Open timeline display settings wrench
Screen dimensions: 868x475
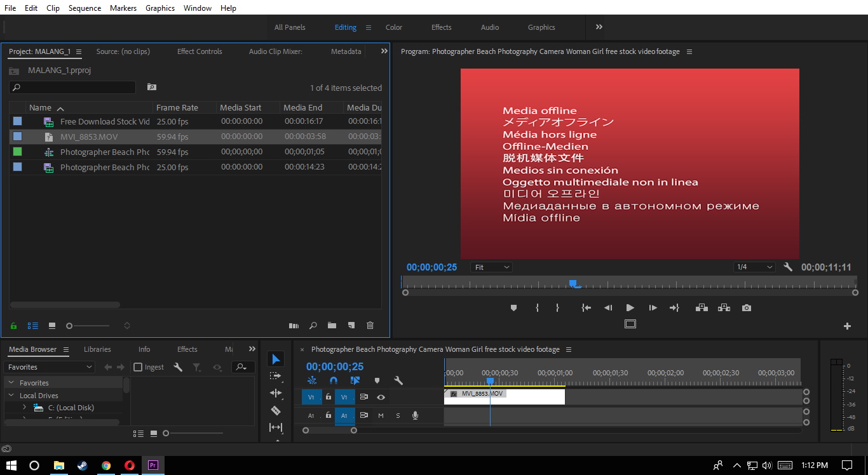point(398,380)
